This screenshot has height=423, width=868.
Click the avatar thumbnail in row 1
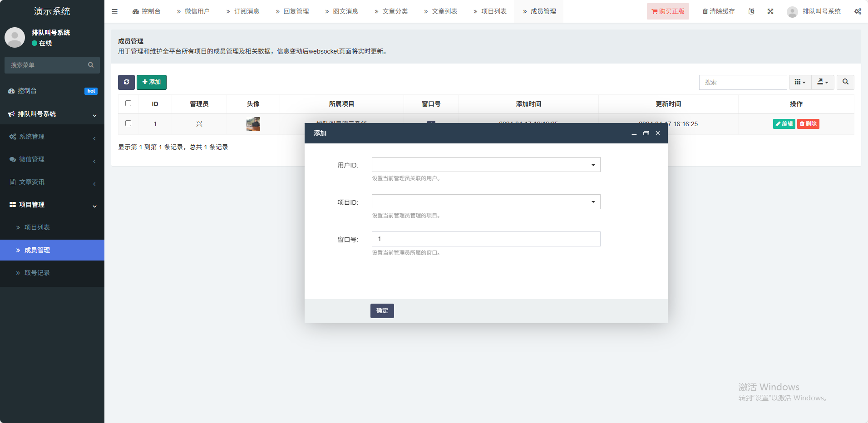[x=253, y=124]
